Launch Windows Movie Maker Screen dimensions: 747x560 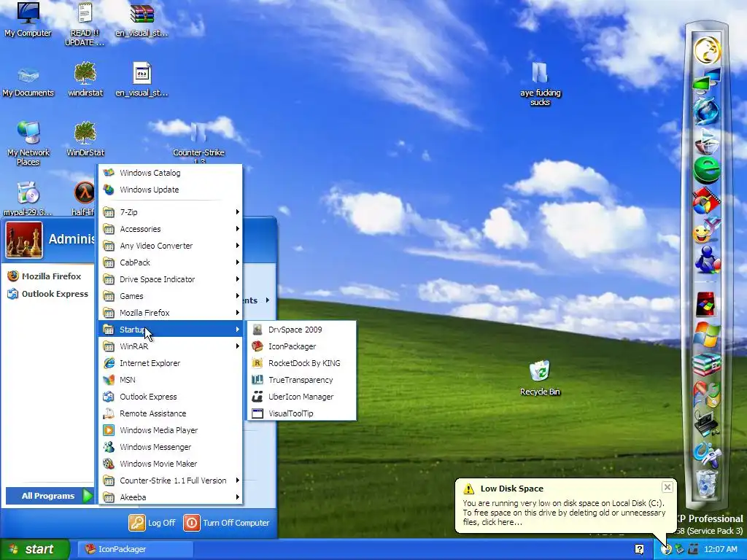[x=171, y=464]
